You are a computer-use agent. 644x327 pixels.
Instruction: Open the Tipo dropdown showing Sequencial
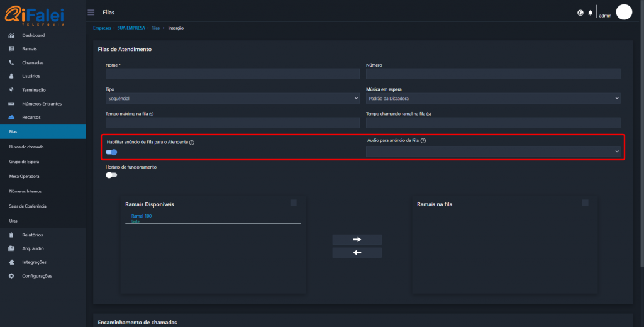point(232,99)
